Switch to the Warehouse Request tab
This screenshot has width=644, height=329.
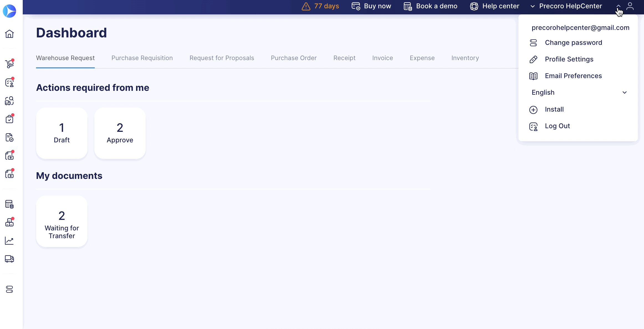65,58
